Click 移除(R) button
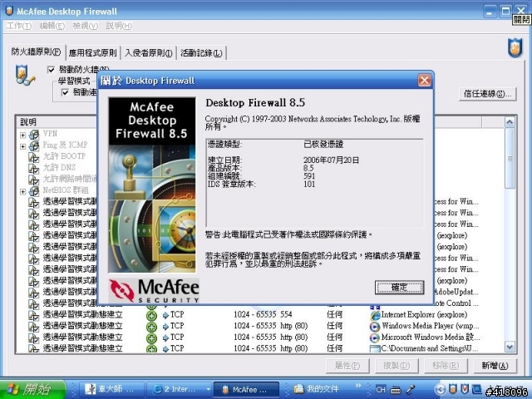 (446, 366)
